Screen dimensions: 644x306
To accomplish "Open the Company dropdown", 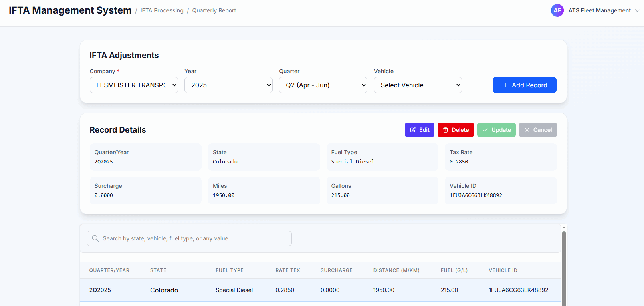I will point(133,85).
